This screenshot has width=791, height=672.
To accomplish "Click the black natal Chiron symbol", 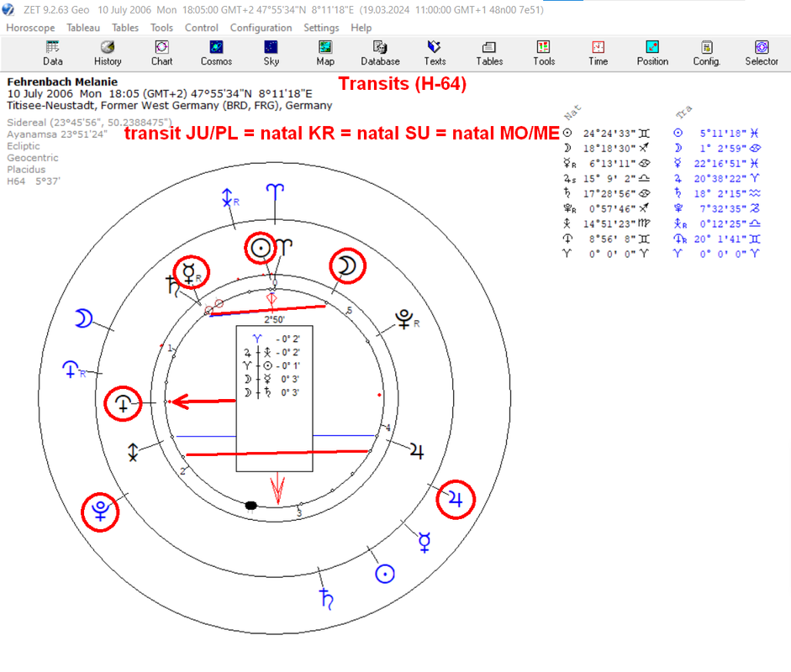I will click(x=133, y=452).
